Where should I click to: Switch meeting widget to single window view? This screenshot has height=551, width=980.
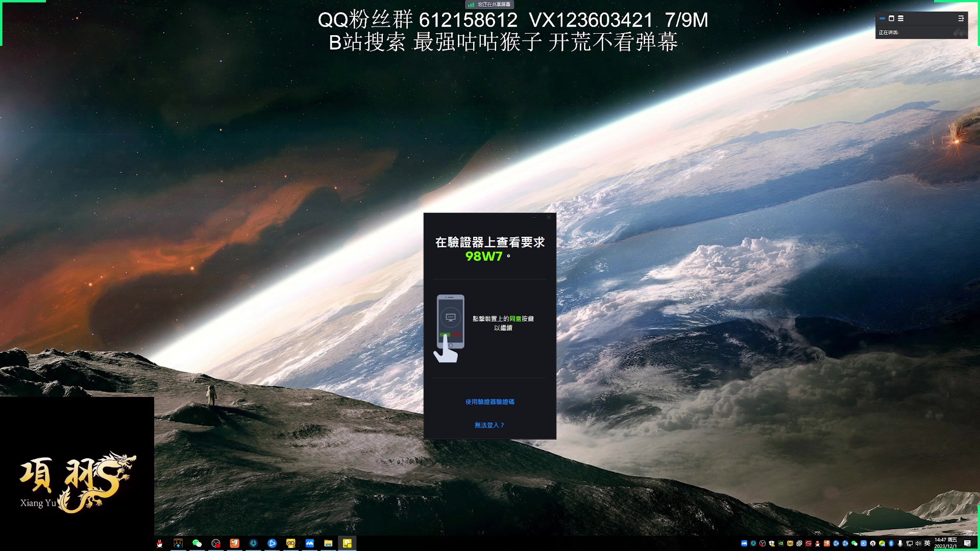(892, 18)
